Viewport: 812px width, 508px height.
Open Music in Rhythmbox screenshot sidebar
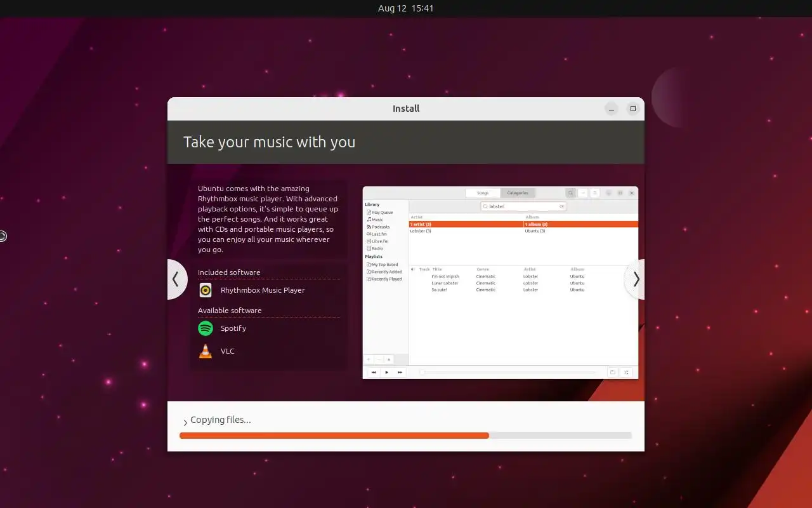point(375,220)
